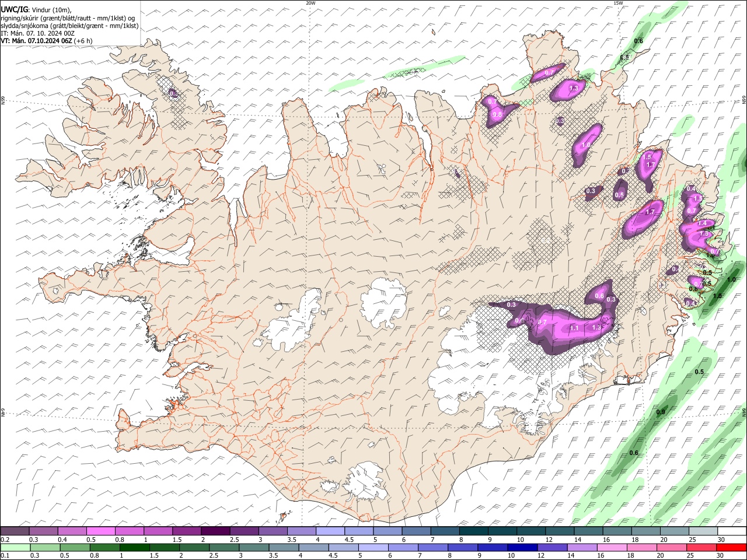Screen dimensions: 747x560
Task: Click the 'VT: Mán. 07.10.2024 06Z (+6 h)' line
Action: coord(47,41)
